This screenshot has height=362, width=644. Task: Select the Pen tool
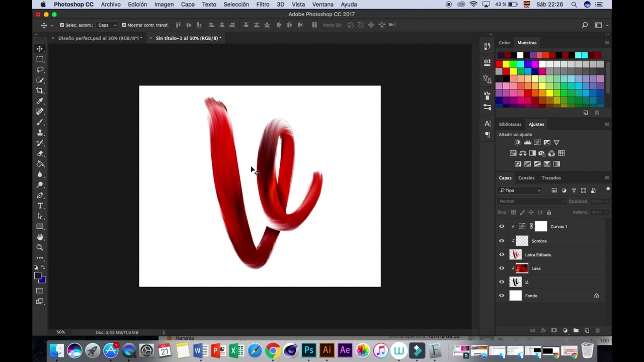point(40,196)
